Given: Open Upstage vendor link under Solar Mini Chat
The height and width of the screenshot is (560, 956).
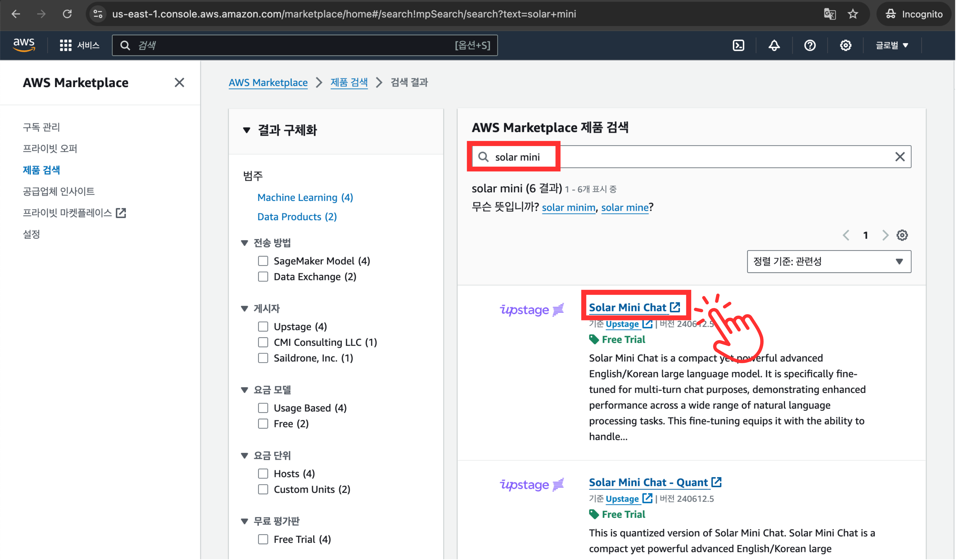Looking at the screenshot, I should (629, 324).
